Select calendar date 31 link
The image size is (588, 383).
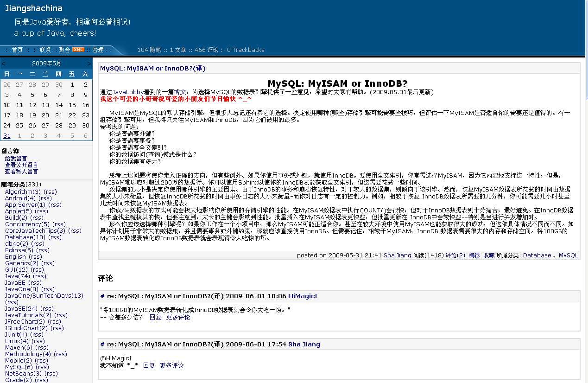click(x=7, y=136)
